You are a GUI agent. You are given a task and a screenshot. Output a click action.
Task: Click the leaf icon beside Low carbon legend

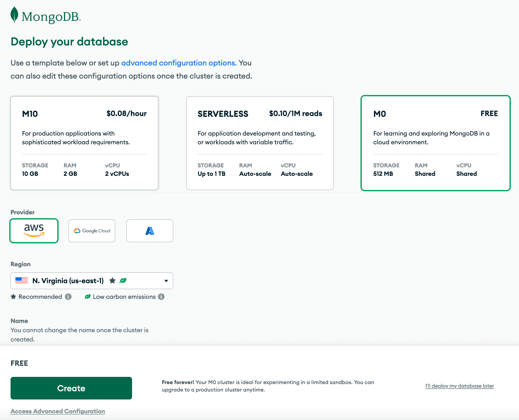(x=88, y=297)
